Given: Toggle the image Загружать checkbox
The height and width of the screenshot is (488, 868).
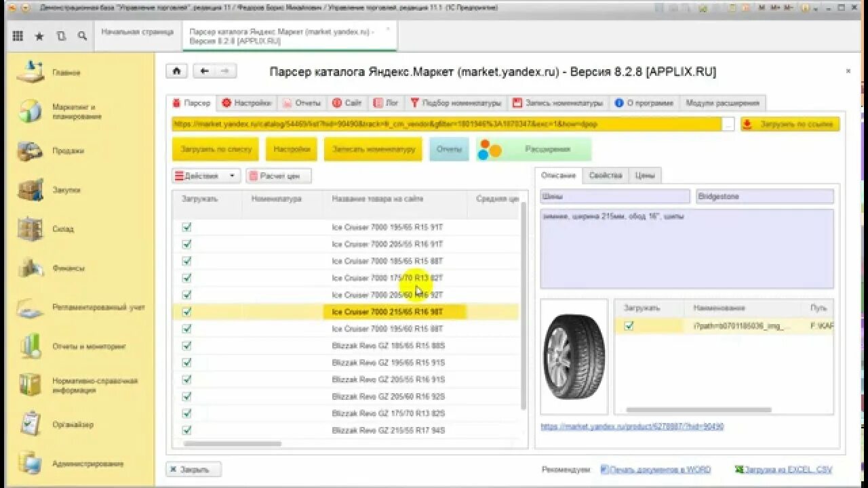Looking at the screenshot, I should coord(629,326).
